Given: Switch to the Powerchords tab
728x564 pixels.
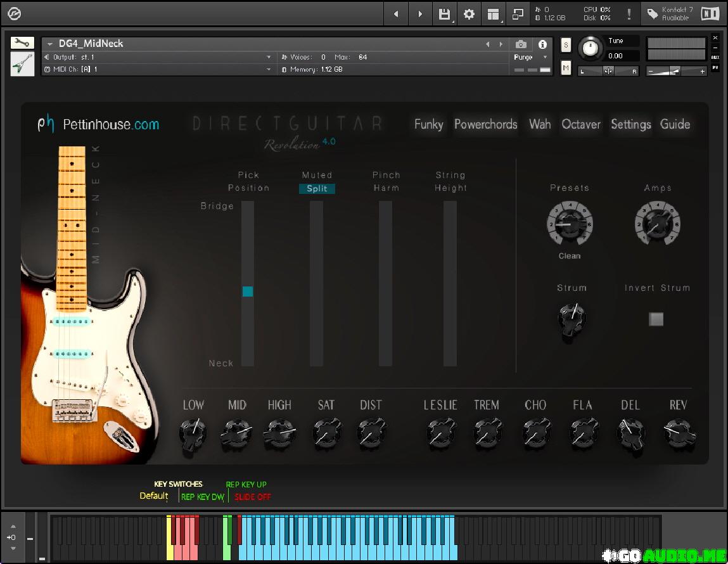Looking at the screenshot, I should point(485,124).
